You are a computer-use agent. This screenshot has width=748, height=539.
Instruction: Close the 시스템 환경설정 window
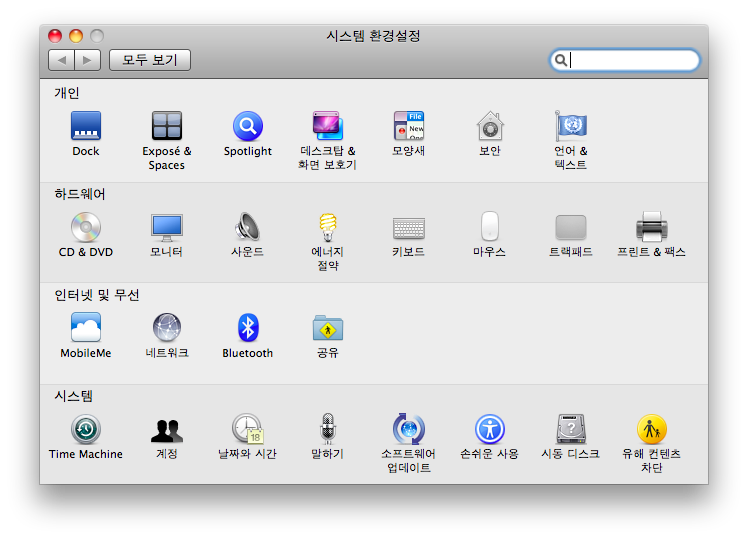coord(55,36)
